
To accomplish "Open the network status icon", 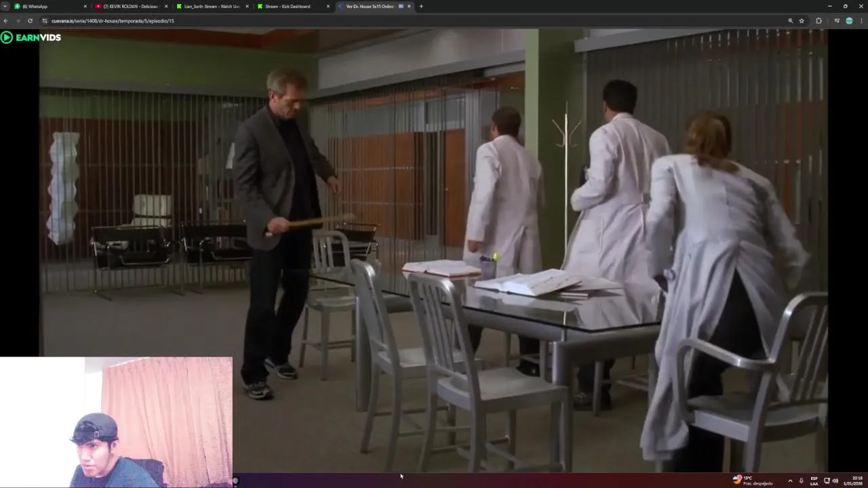I will point(827,481).
